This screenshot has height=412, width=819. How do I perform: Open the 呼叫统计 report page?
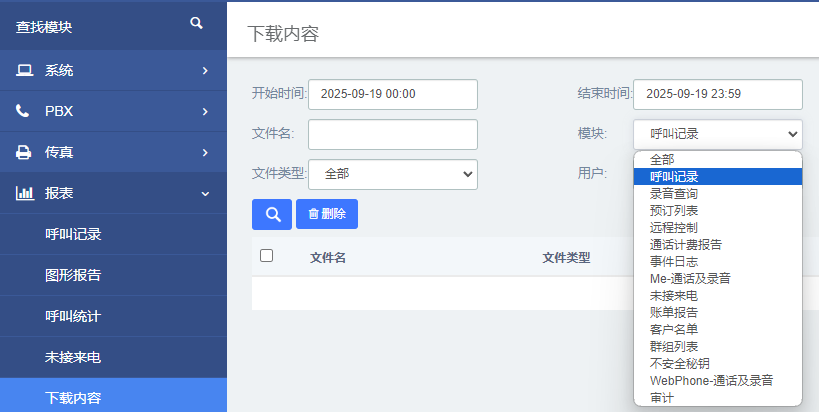click(x=73, y=316)
